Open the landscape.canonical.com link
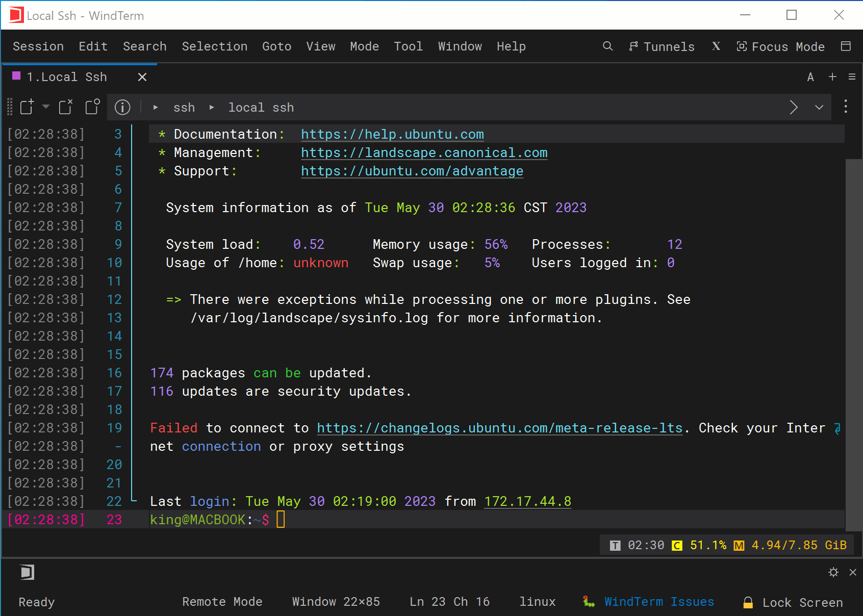Image resolution: width=863 pixels, height=616 pixels. tap(424, 152)
